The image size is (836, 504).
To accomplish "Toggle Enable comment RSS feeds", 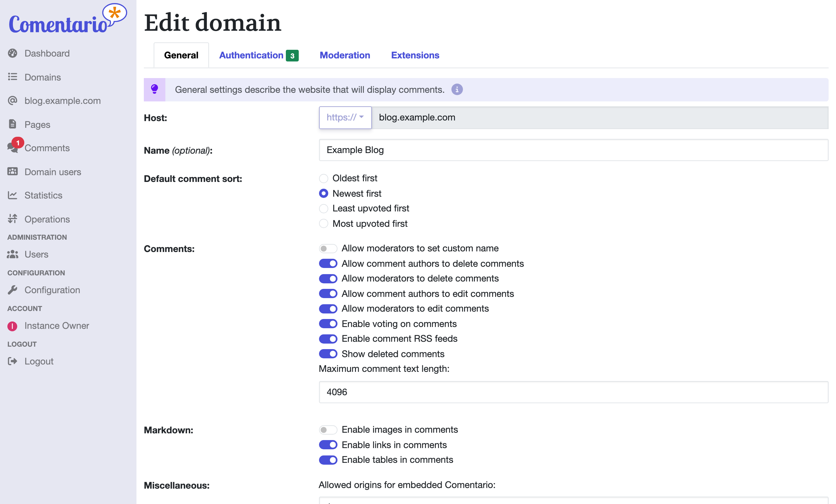I will (x=328, y=339).
